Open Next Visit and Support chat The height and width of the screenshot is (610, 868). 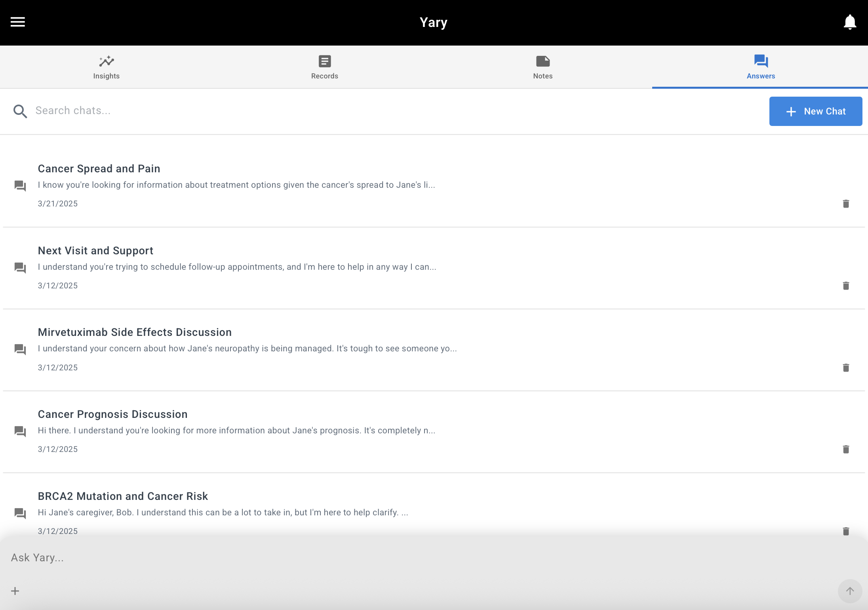(434, 268)
